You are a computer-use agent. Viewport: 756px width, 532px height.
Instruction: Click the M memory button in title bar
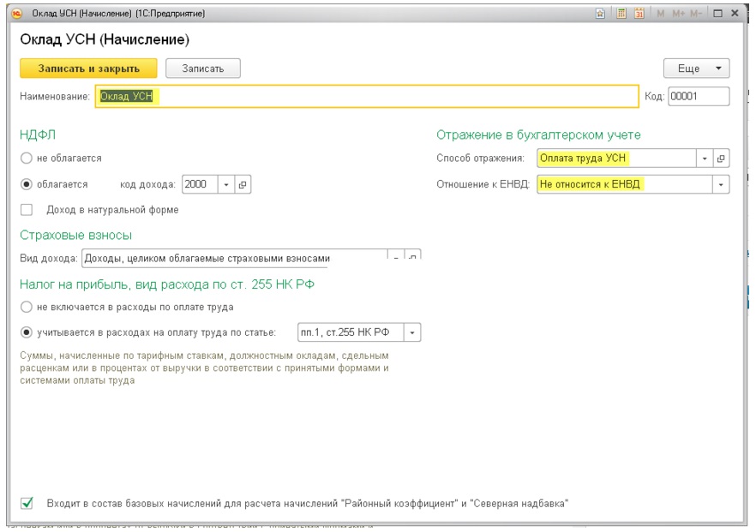661,14
